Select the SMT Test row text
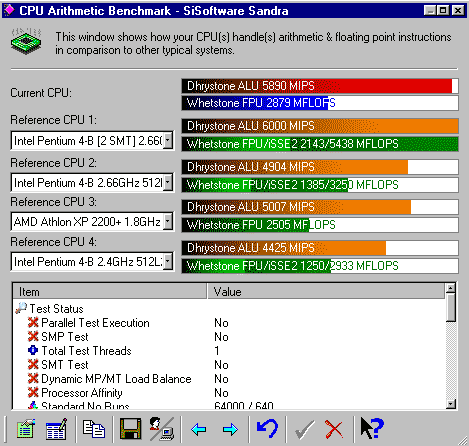Viewport: 469px width, 446px height. click(65, 365)
